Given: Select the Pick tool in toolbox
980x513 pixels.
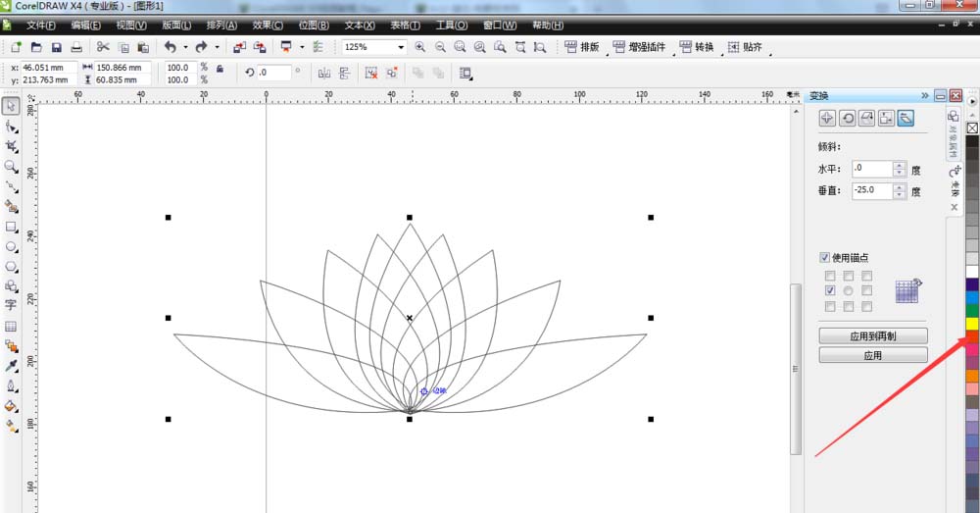Looking at the screenshot, I should [11, 106].
